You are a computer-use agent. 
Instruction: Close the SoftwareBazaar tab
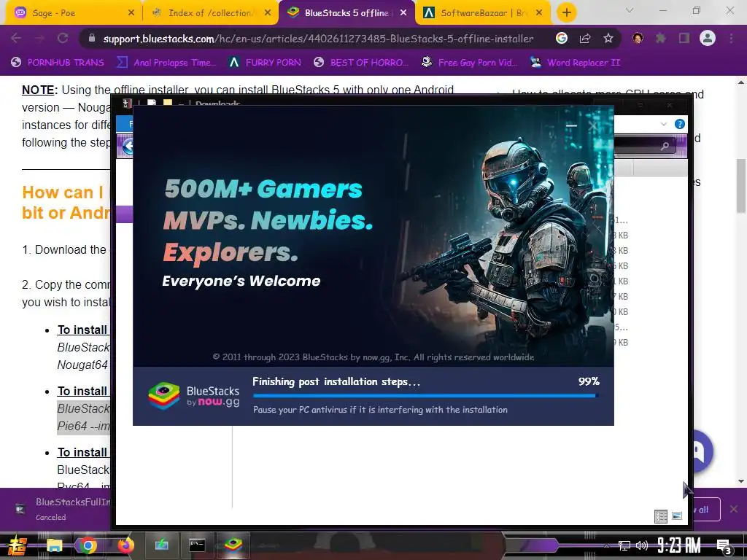click(x=539, y=13)
